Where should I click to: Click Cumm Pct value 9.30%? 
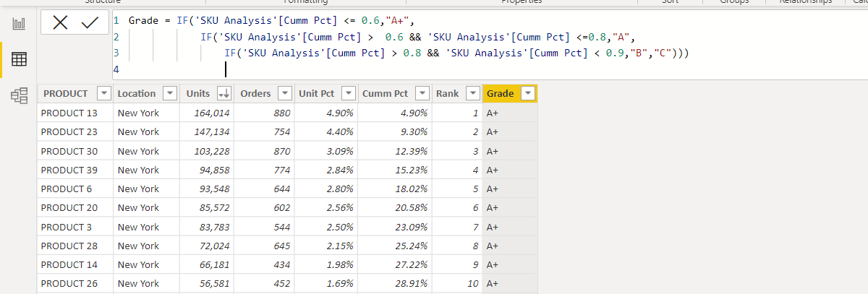click(413, 131)
